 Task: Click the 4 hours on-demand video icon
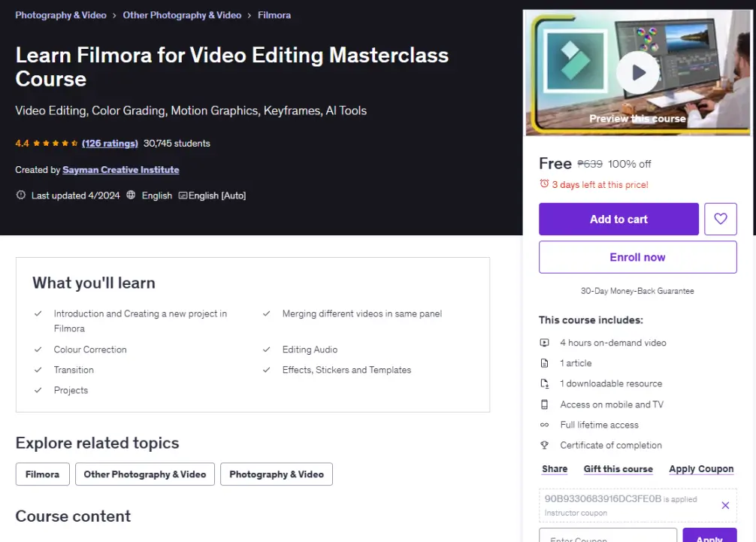click(544, 343)
